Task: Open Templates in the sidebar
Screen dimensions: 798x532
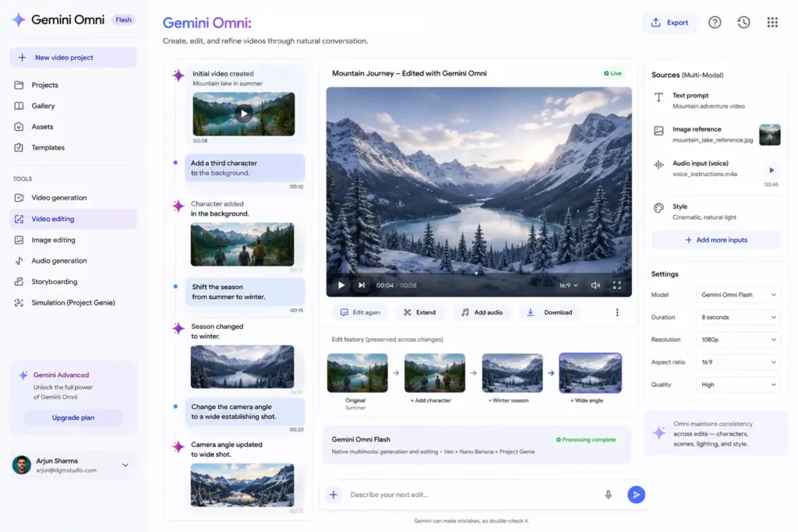Action: 73,147
